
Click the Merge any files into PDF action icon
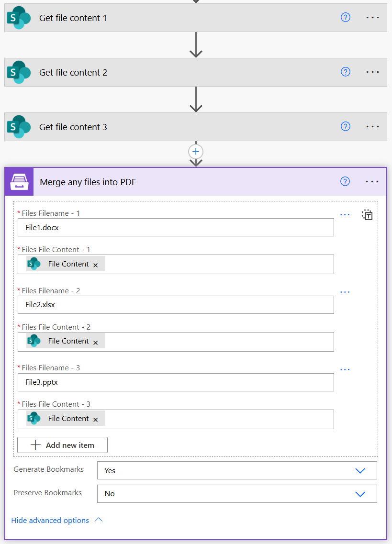(x=20, y=182)
